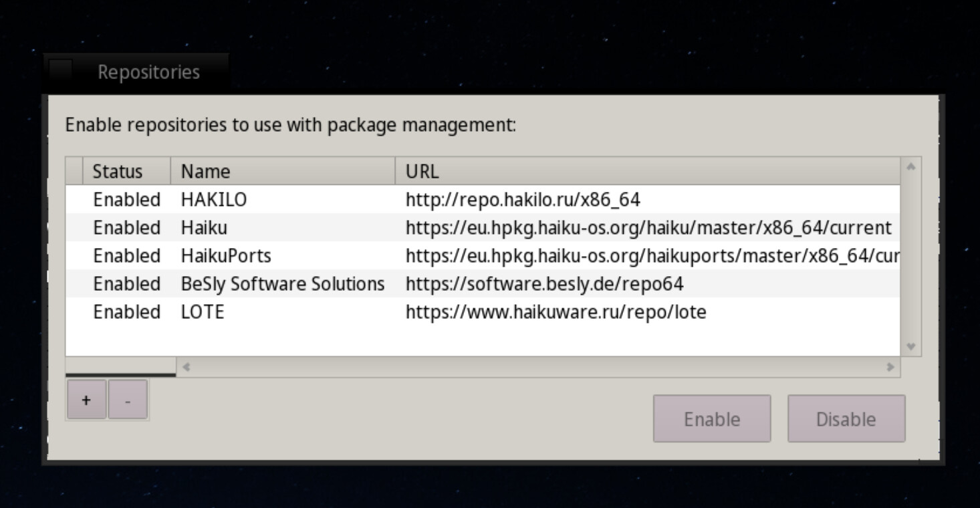Sort by the Status column header
The height and width of the screenshot is (508, 980).
click(126, 171)
